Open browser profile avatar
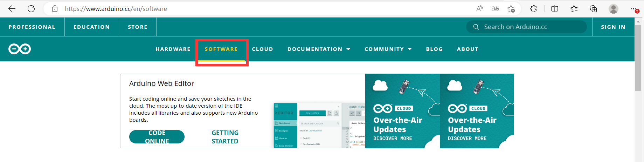The height and width of the screenshot is (162, 644). point(614,9)
